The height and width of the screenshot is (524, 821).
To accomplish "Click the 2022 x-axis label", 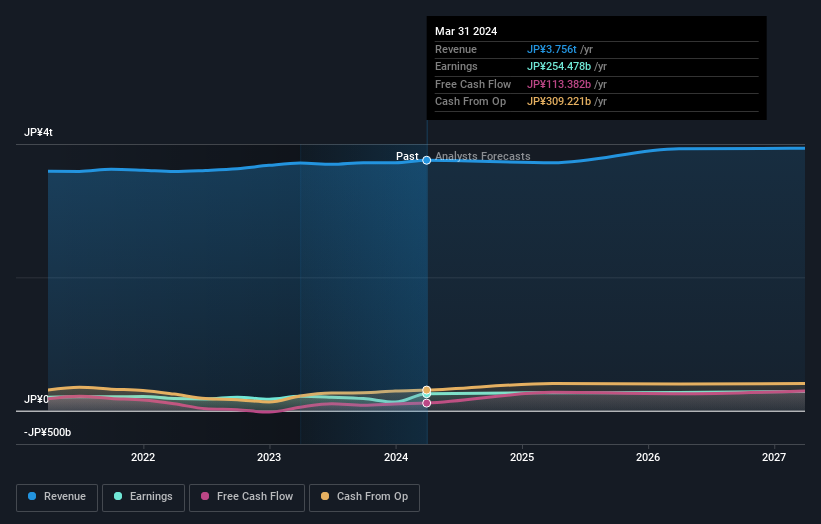I will [143, 457].
